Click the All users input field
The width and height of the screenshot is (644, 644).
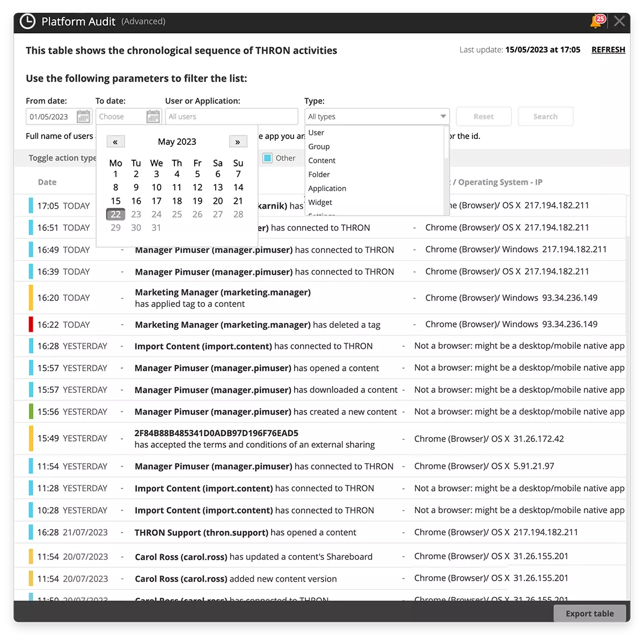click(231, 116)
